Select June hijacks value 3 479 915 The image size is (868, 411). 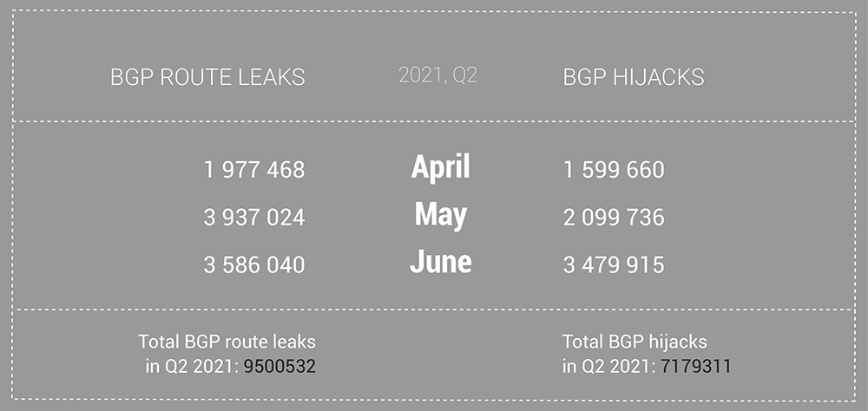[x=614, y=265]
